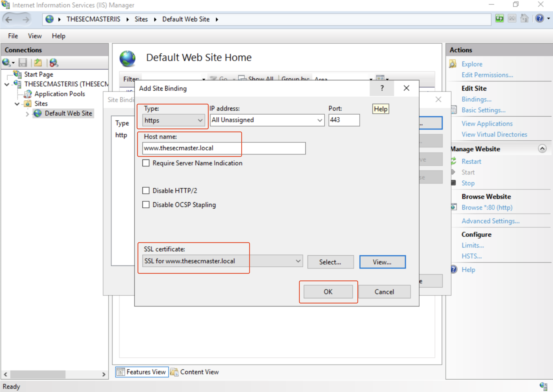Click Restart in Manage Website
The width and height of the screenshot is (553, 392).
coord(471,162)
